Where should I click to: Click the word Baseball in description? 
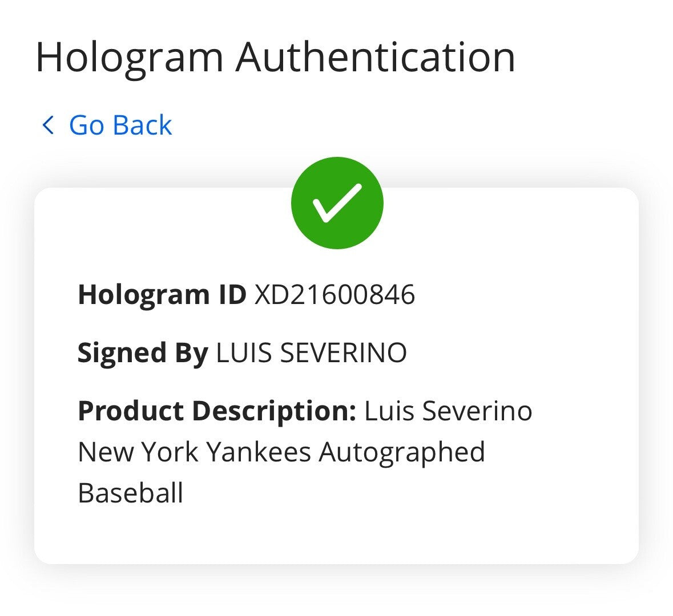pyautogui.click(x=130, y=493)
